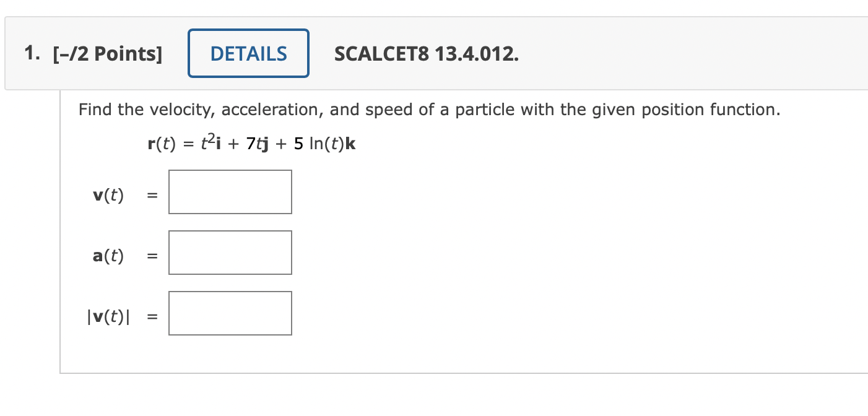Click the equals sign next to v(t)
This screenshot has width=868, height=416.
152,195
